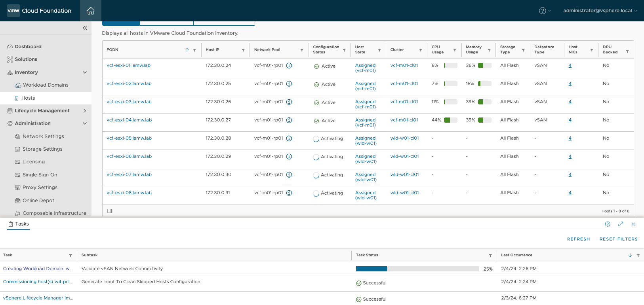Open Solutions in the sidebar
This screenshot has width=644, height=305.
click(x=26, y=59)
